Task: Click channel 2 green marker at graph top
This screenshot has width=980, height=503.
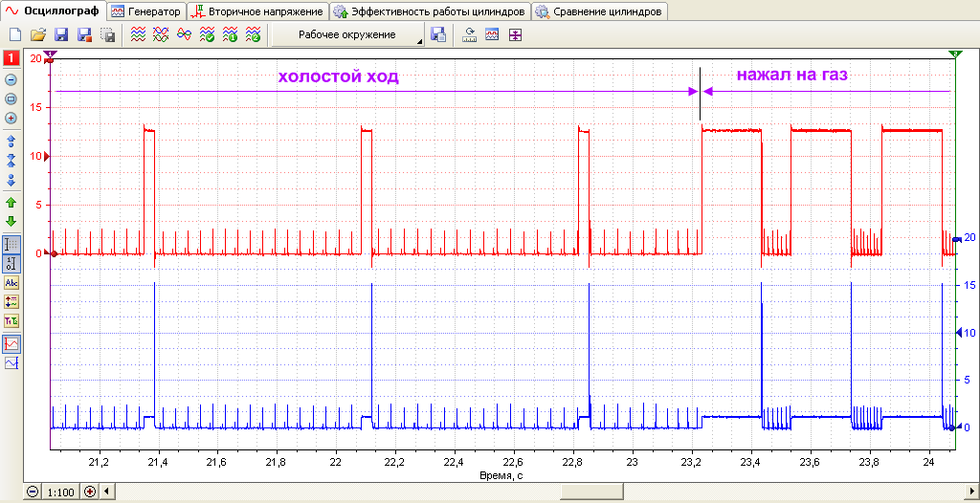Action: pos(956,55)
